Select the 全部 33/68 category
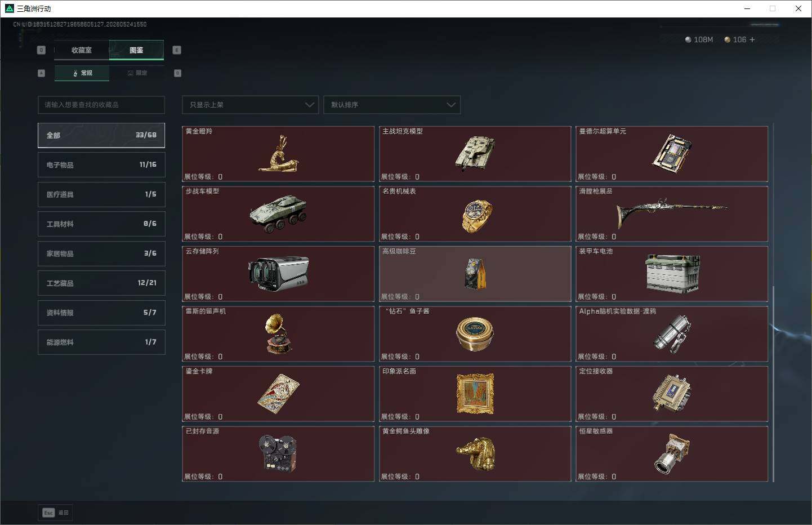 tap(101, 135)
